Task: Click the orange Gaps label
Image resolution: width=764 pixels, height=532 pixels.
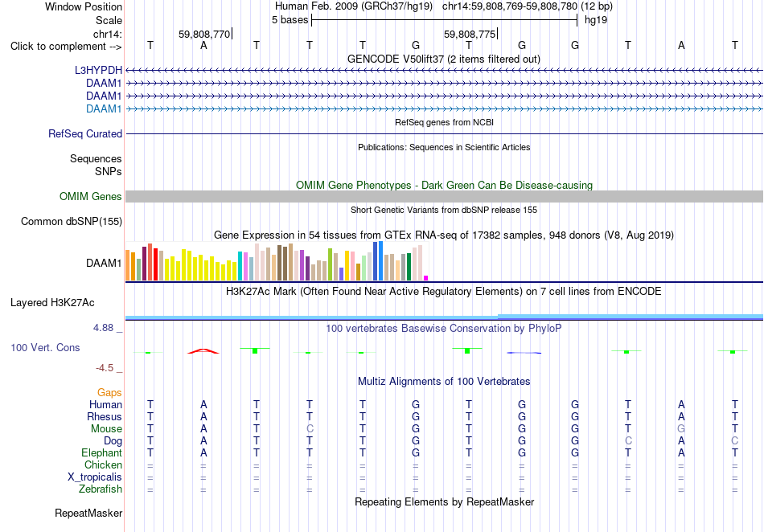Action: pos(109,392)
